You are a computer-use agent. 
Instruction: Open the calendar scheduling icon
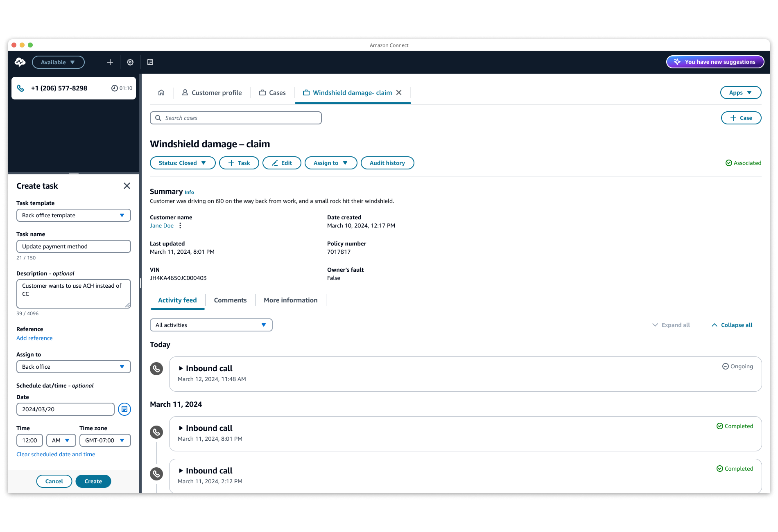point(150,62)
